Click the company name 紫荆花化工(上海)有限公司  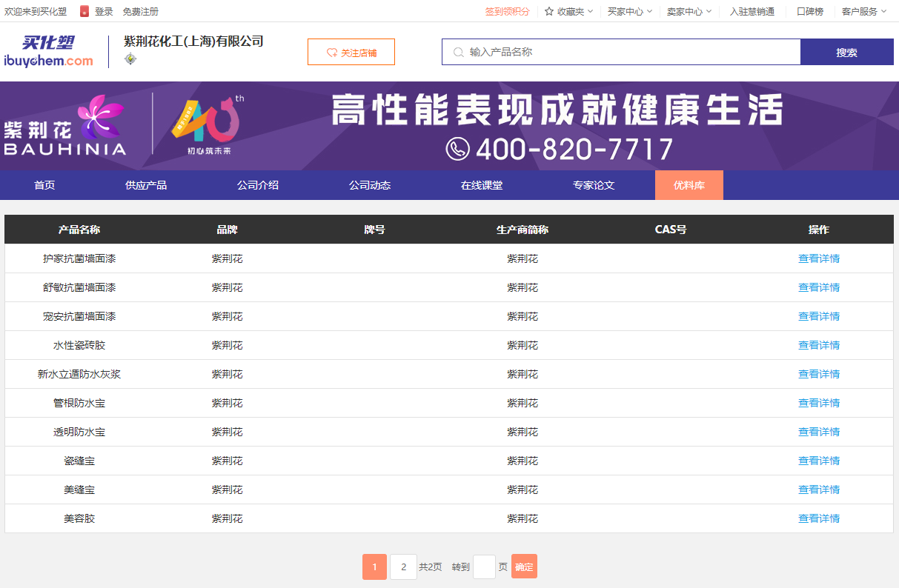pos(193,41)
